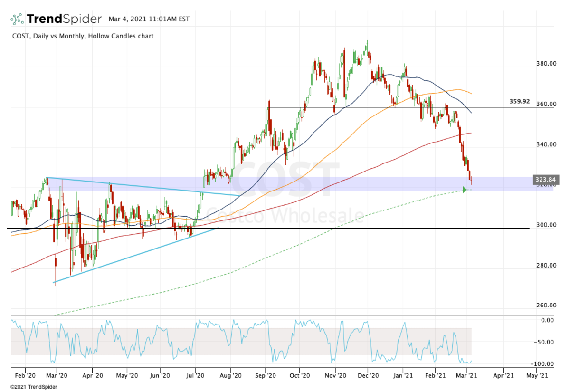Click the Nov '20 date axis label
Image resolution: width=570 pixels, height=392 pixels.
[335, 375]
